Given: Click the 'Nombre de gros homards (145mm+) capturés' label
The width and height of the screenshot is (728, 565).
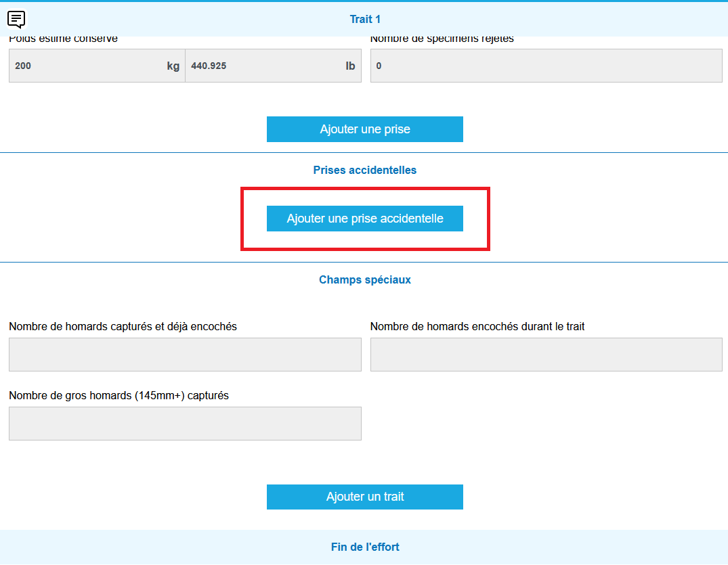Looking at the screenshot, I should pos(119,395).
